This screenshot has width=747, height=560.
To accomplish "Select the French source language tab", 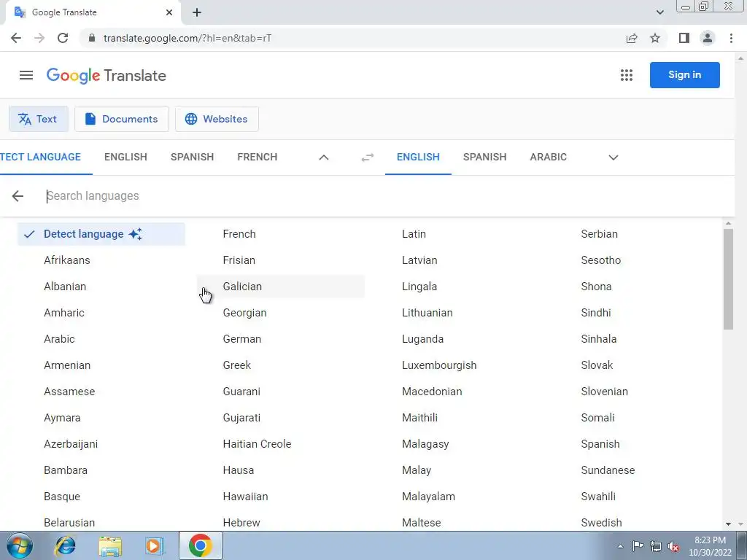I will click(258, 157).
